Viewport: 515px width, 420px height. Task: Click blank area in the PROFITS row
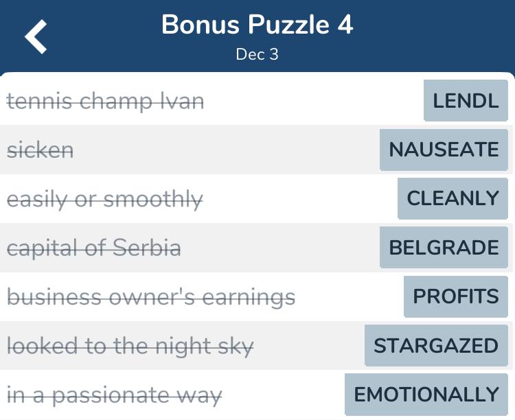(x=348, y=296)
